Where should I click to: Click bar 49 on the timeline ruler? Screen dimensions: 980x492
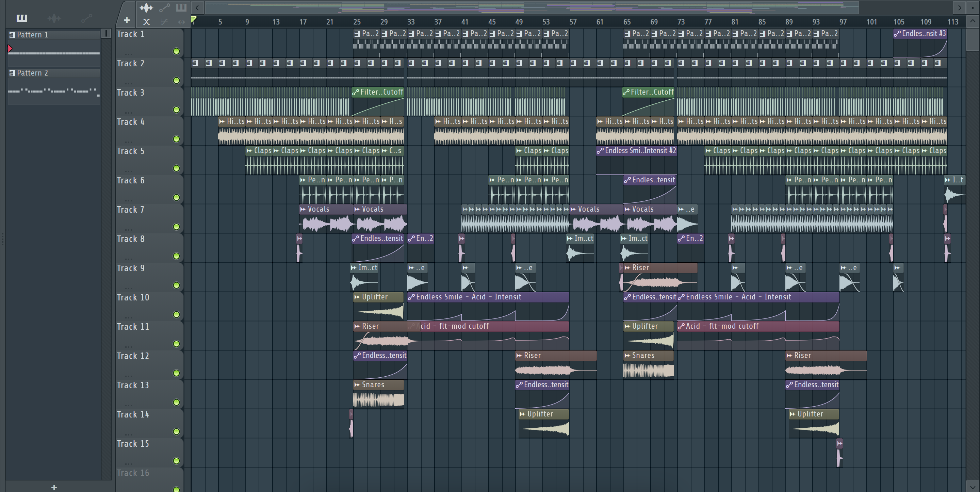pyautogui.click(x=519, y=22)
